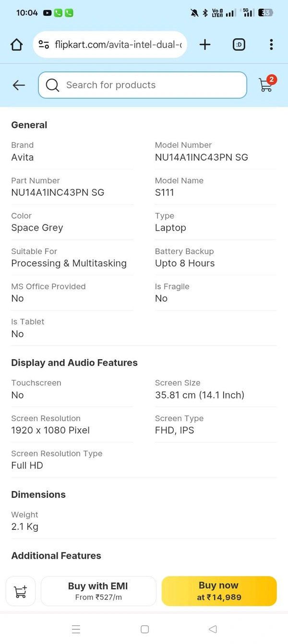Image resolution: width=288 pixels, height=644 pixels.
Task: Go back with the arrow icon
Action: 19,85
